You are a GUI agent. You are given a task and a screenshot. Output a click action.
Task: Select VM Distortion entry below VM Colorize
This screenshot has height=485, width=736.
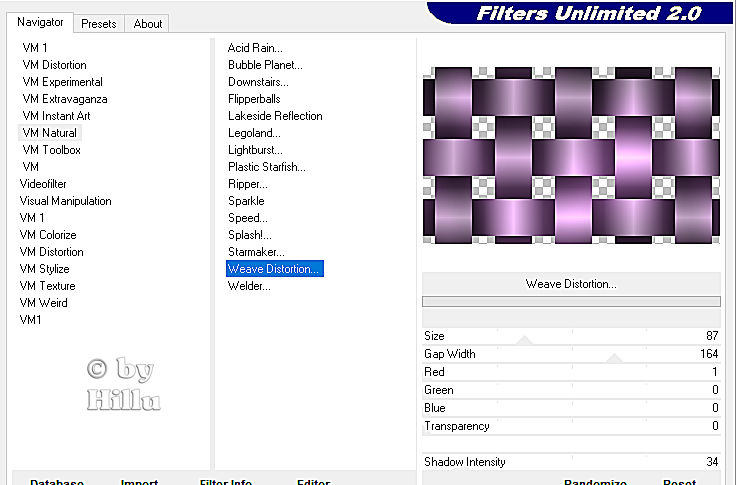[x=52, y=252]
